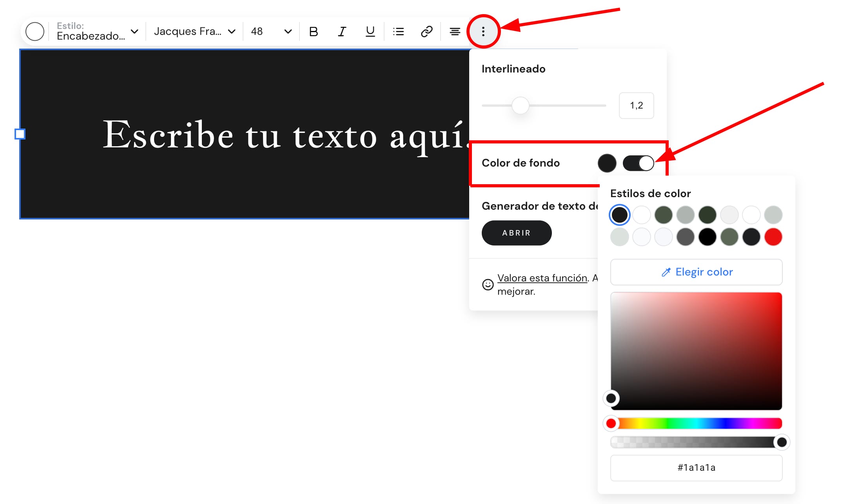Add a hyperlink to text

[426, 31]
